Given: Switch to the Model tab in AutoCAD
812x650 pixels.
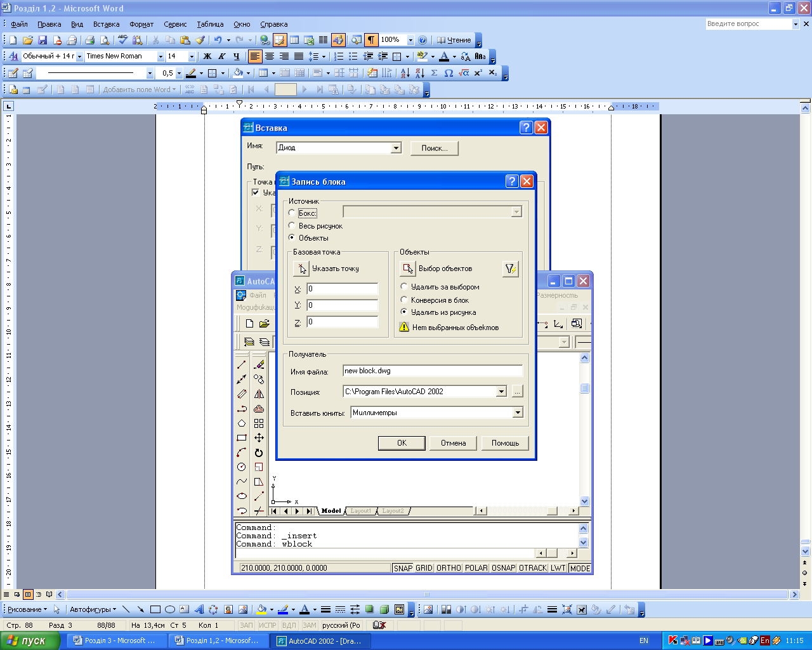Looking at the screenshot, I should click(x=331, y=511).
